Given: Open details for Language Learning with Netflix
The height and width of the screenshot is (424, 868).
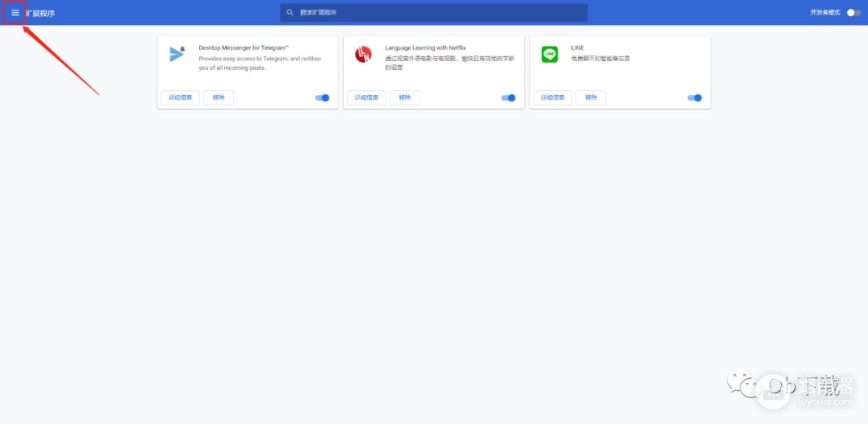Looking at the screenshot, I should [366, 97].
